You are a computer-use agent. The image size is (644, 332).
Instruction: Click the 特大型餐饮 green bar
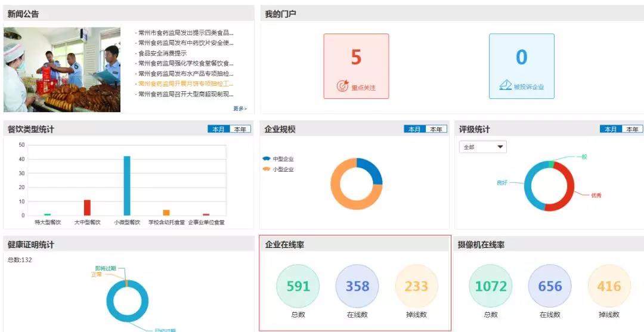[48, 215]
